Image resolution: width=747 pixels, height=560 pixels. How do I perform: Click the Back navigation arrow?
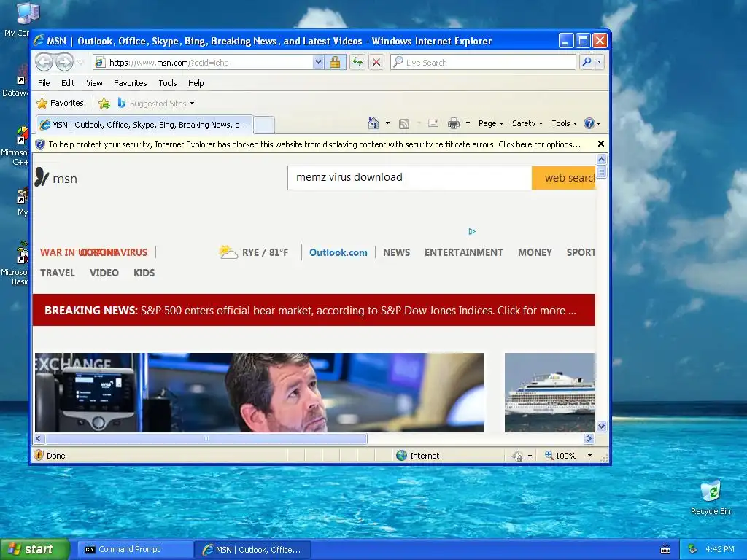[44, 62]
